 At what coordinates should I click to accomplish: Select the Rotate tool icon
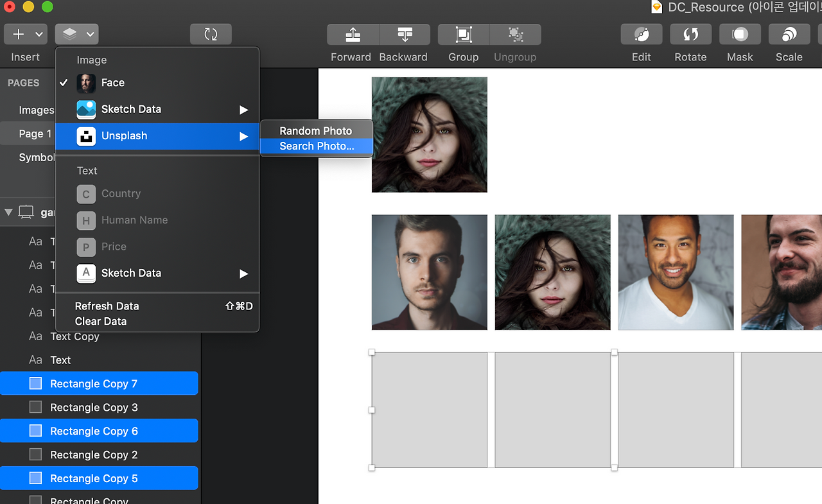[690, 35]
